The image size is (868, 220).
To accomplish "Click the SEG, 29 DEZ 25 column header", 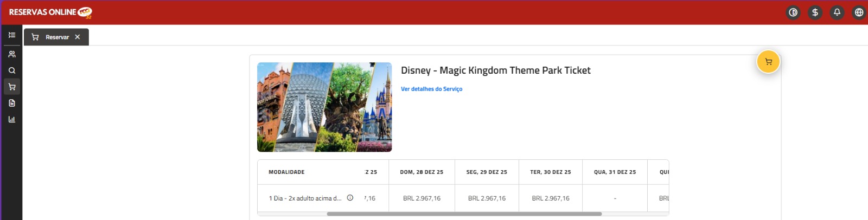I will (x=487, y=172).
